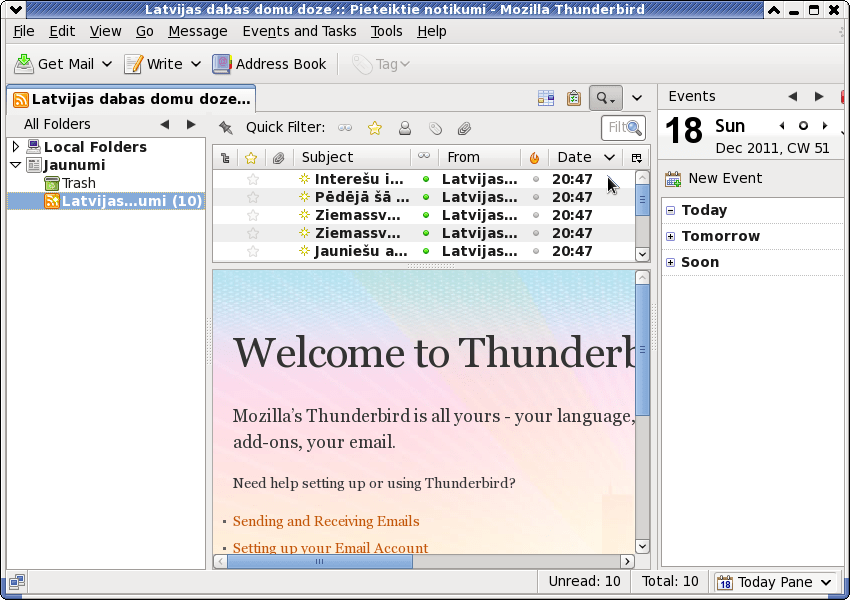Viewport: 850px width, 600px height.
Task: Open the Events and Tasks menu
Action: pos(299,31)
